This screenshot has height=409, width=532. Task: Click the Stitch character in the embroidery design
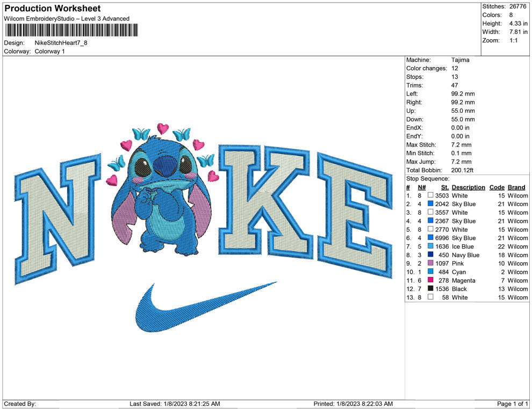click(x=161, y=195)
